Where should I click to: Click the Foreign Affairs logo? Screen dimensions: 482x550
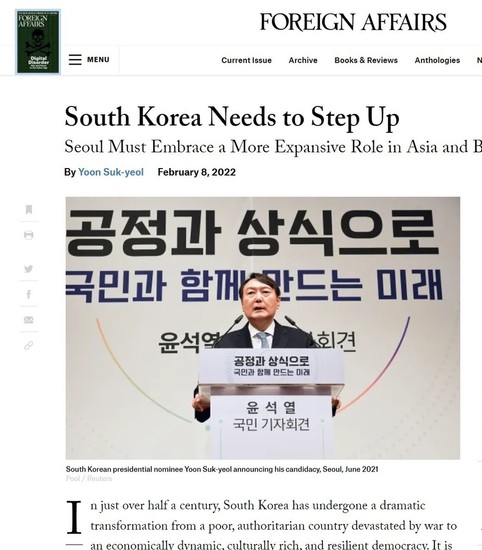pos(353,22)
